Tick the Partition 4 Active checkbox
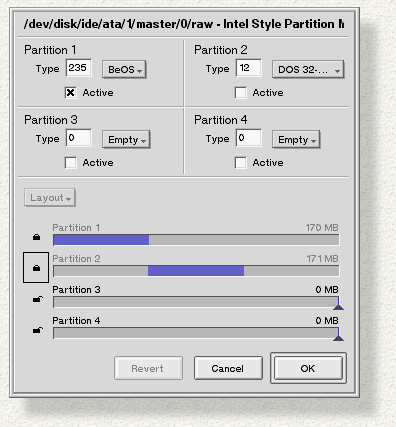 pyautogui.click(x=241, y=163)
